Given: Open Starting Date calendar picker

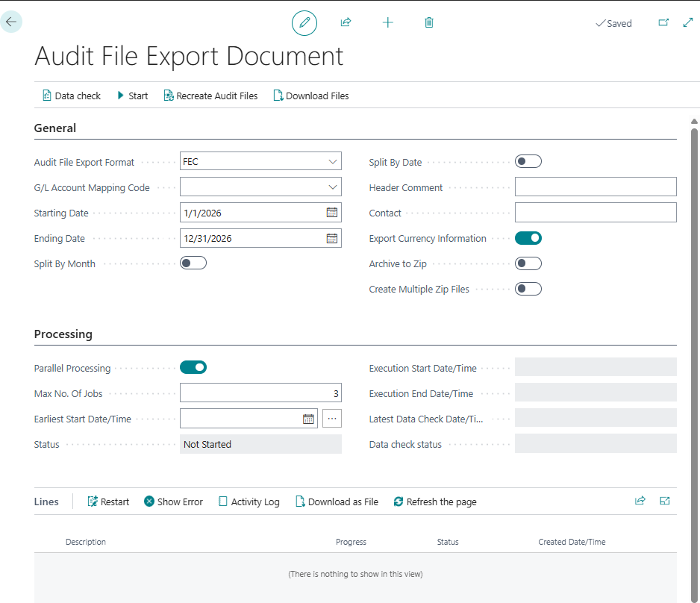Looking at the screenshot, I should click(x=331, y=213).
